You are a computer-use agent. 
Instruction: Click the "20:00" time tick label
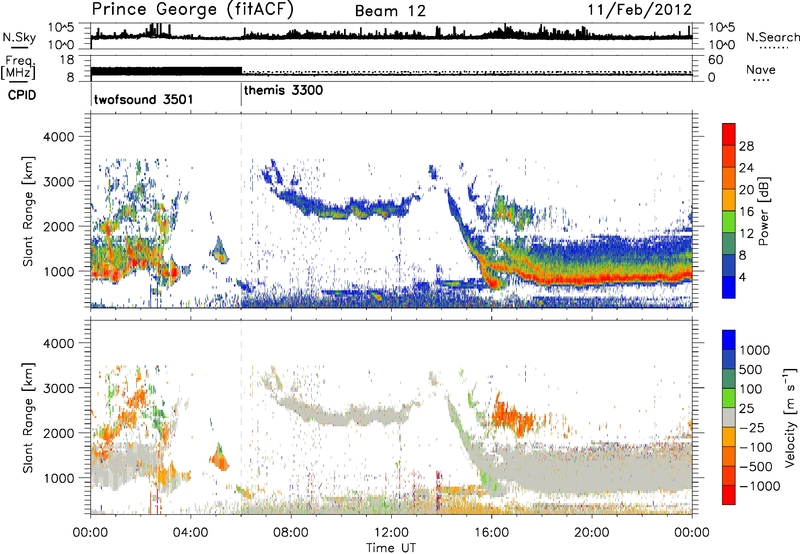[592, 533]
